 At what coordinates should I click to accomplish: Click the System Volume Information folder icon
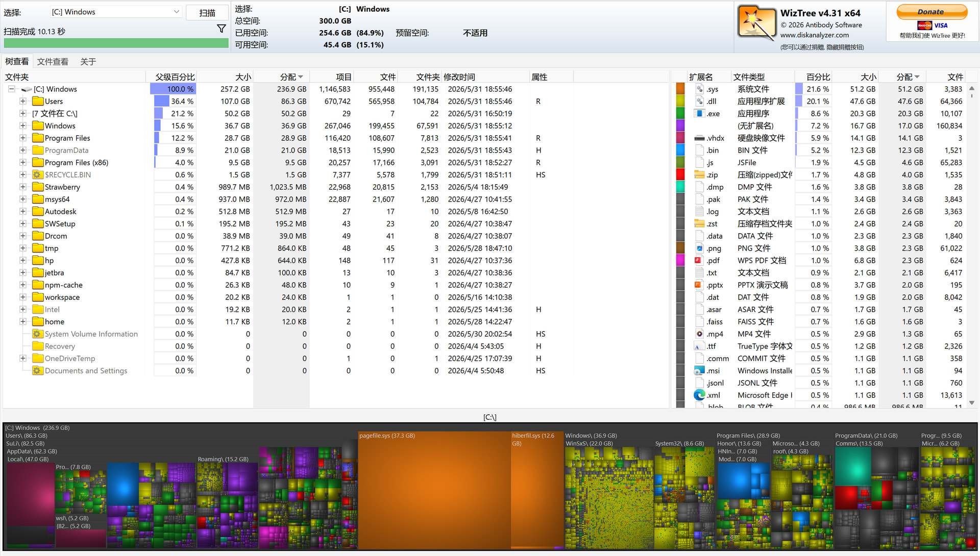tap(37, 334)
